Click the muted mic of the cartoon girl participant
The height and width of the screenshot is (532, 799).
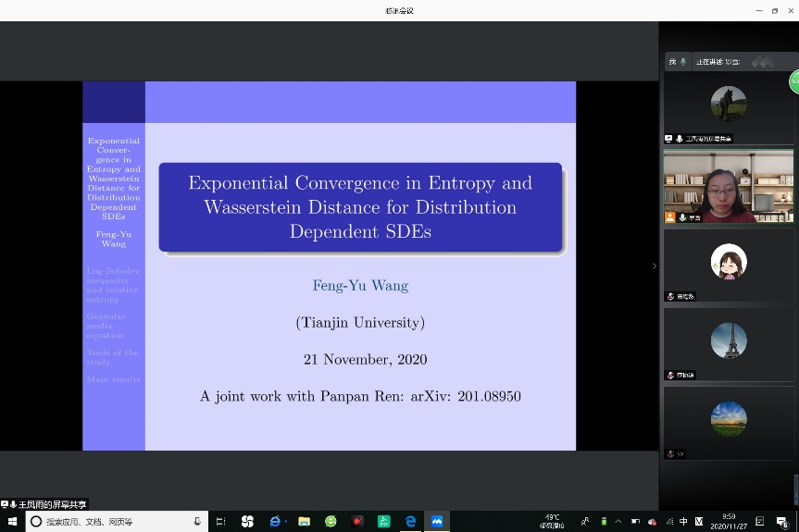coord(670,297)
